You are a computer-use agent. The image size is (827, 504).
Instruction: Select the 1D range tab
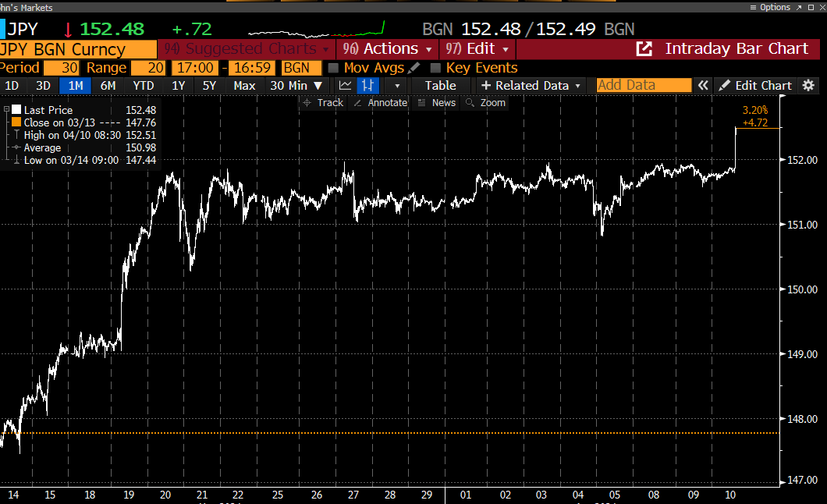point(12,85)
